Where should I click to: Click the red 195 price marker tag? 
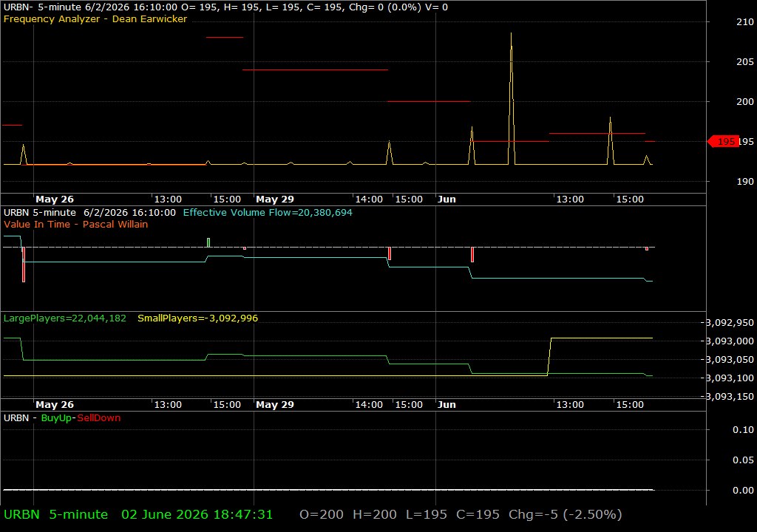coord(723,141)
